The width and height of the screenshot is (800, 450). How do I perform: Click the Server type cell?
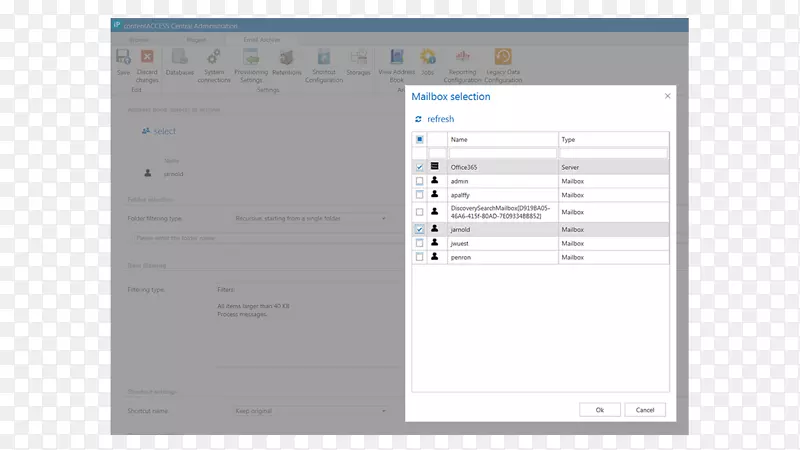(x=614, y=167)
